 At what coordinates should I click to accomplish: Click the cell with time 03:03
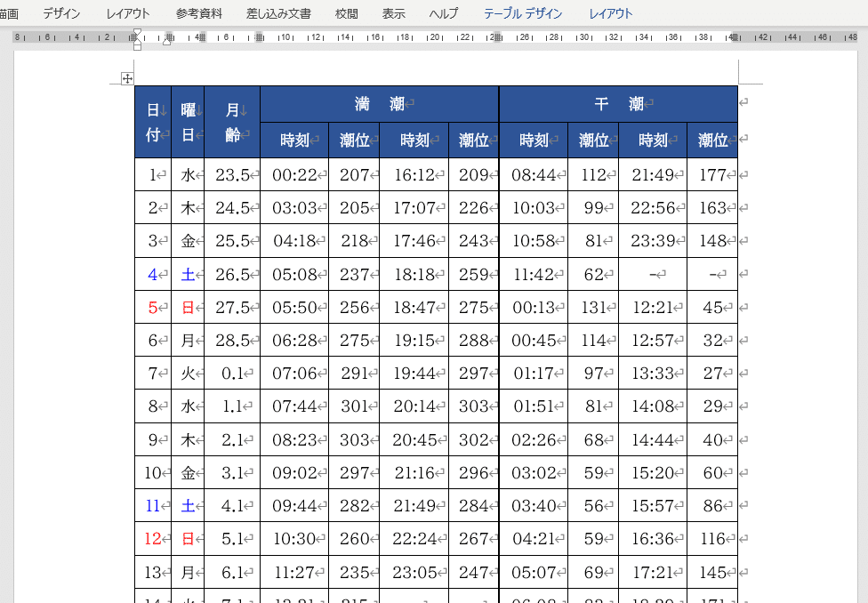coord(294,207)
